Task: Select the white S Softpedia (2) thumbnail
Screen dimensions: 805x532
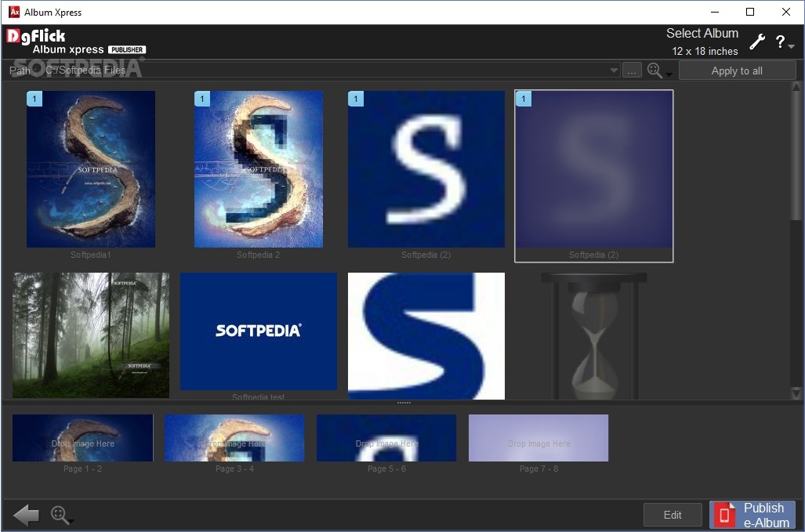Action: pyautogui.click(x=426, y=169)
